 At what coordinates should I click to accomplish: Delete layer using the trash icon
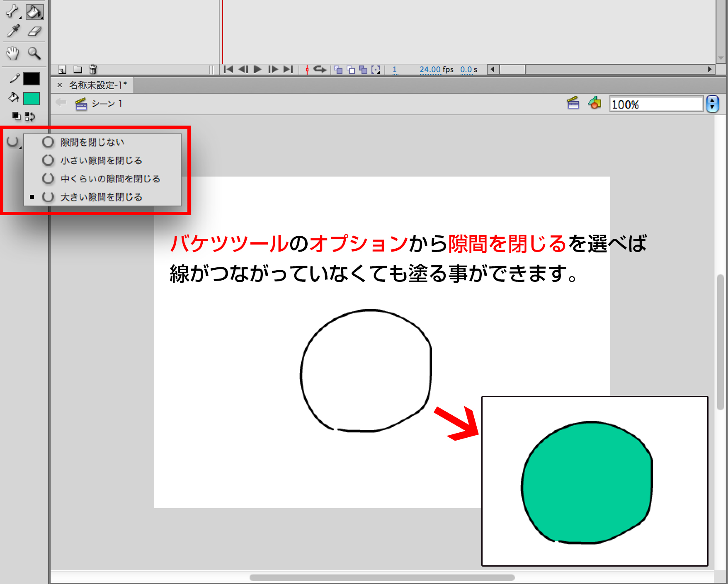pos(93,69)
